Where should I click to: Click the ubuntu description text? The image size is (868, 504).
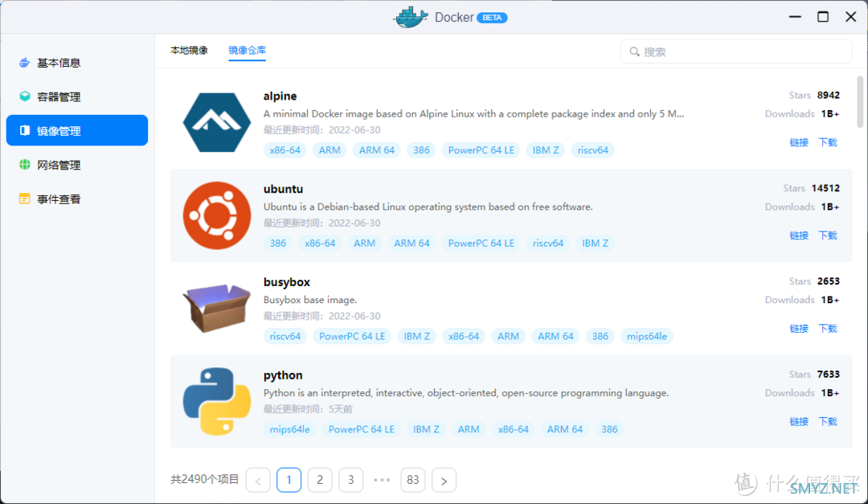pos(428,207)
